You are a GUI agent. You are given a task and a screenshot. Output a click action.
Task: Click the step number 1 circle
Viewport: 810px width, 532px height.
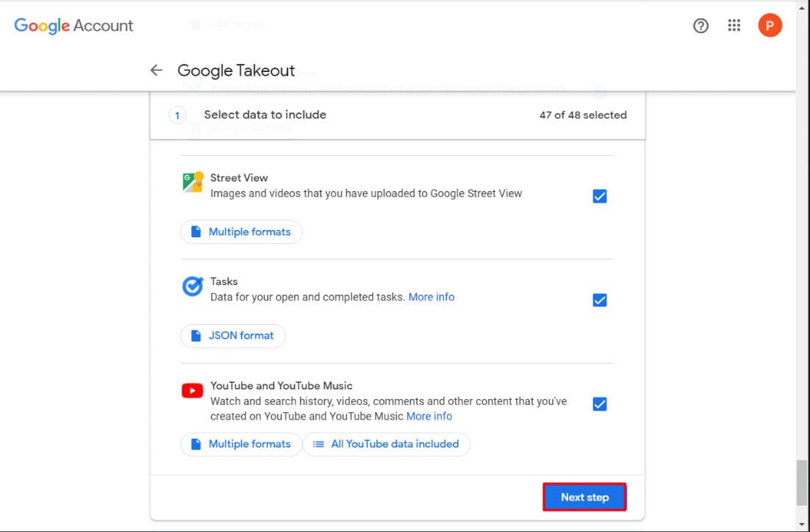coord(177,115)
